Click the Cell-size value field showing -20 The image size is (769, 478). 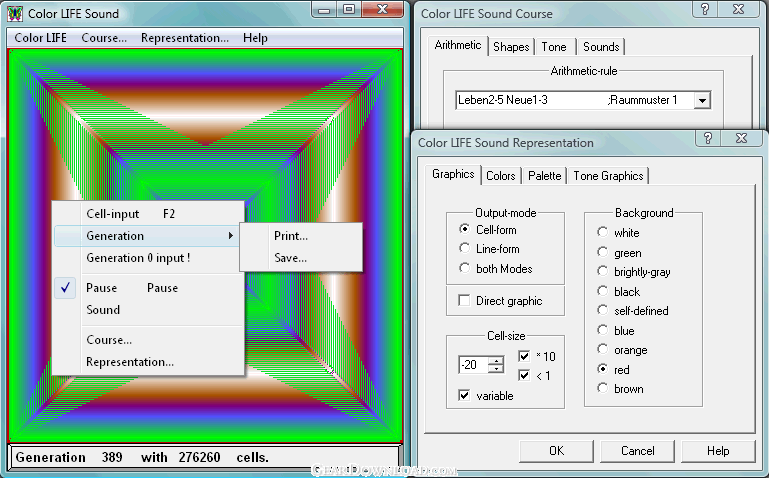tap(474, 364)
